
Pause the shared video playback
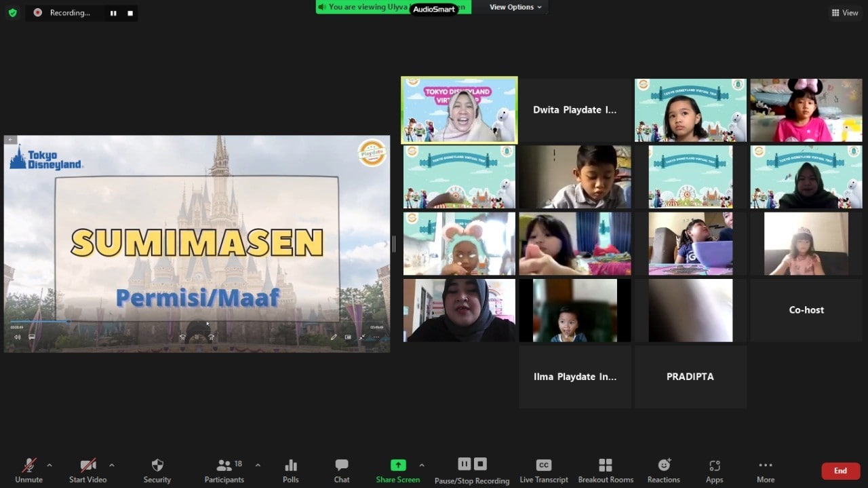click(x=197, y=337)
